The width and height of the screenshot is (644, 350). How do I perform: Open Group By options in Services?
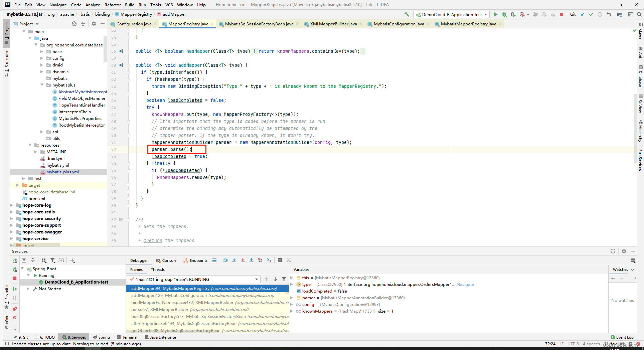(x=44, y=260)
